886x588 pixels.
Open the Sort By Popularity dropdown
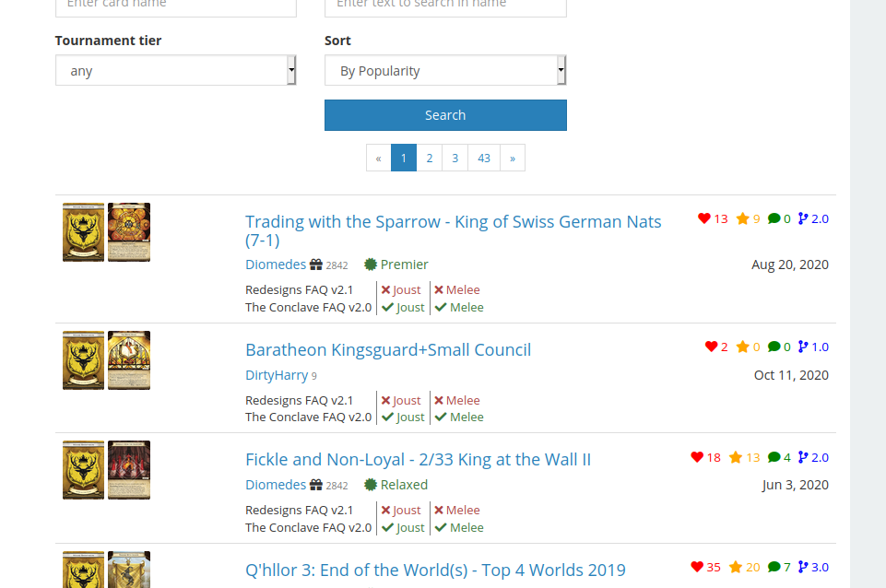click(x=445, y=71)
